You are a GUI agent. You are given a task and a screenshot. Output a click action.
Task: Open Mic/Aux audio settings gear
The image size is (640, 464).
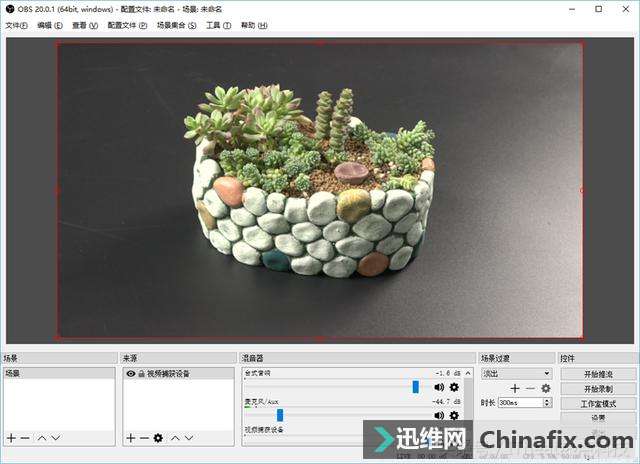(x=454, y=415)
